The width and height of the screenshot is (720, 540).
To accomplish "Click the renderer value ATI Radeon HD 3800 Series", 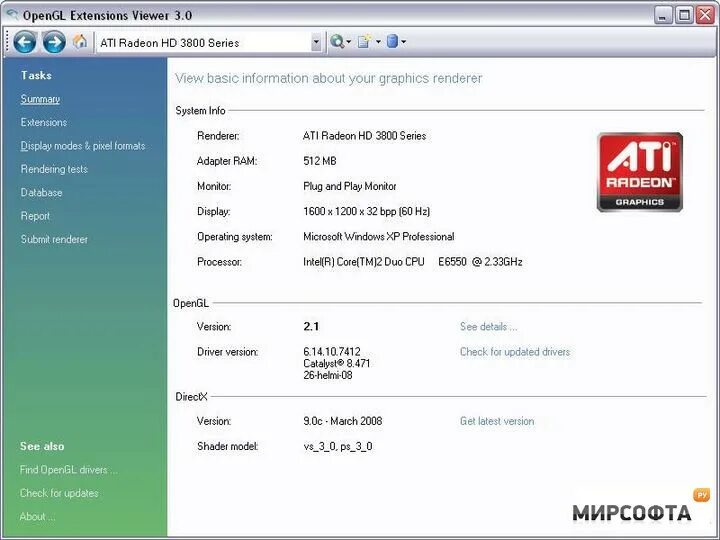I will click(365, 136).
